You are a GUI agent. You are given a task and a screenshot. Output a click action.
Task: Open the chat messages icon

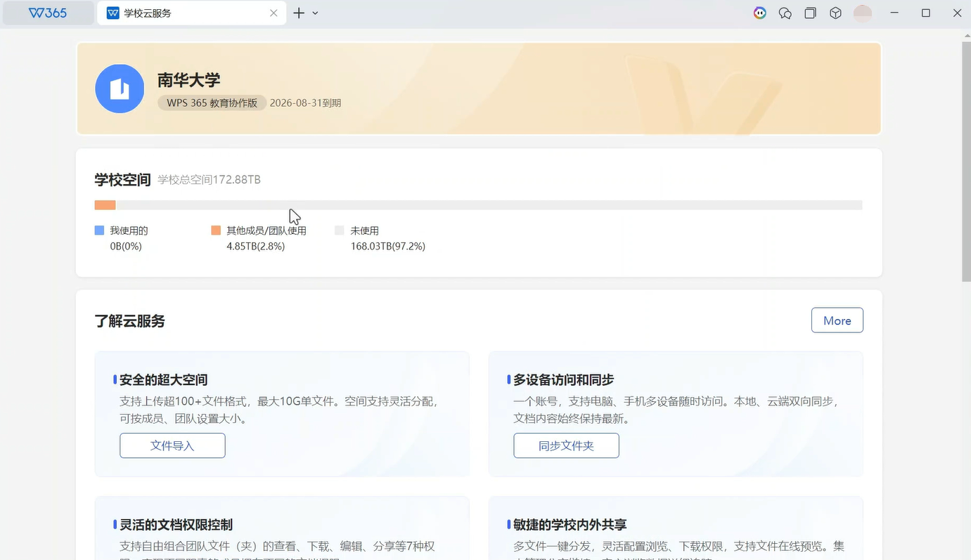785,13
